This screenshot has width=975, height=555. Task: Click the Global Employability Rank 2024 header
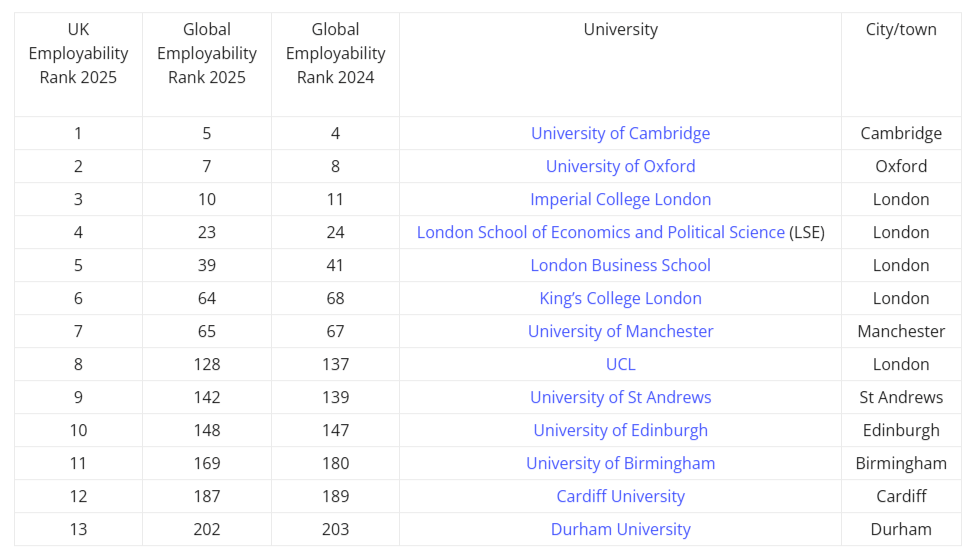click(x=335, y=53)
